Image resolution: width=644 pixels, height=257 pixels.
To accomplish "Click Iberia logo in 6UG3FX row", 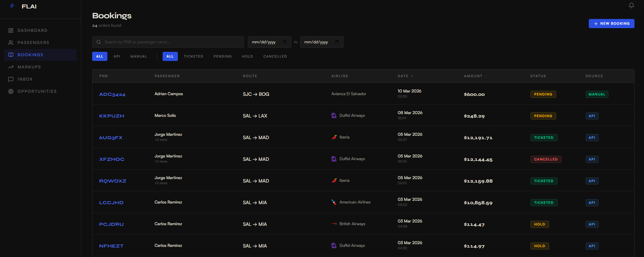I will point(334,137).
